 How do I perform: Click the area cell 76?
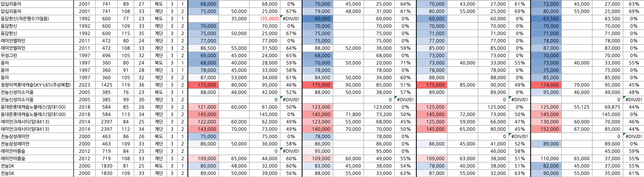[126, 92]
